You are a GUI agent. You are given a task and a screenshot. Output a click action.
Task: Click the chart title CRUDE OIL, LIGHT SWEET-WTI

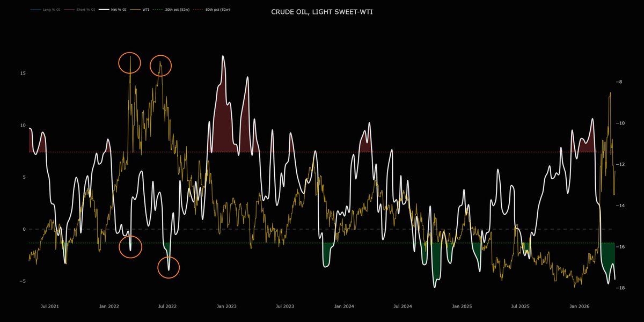pos(322,11)
